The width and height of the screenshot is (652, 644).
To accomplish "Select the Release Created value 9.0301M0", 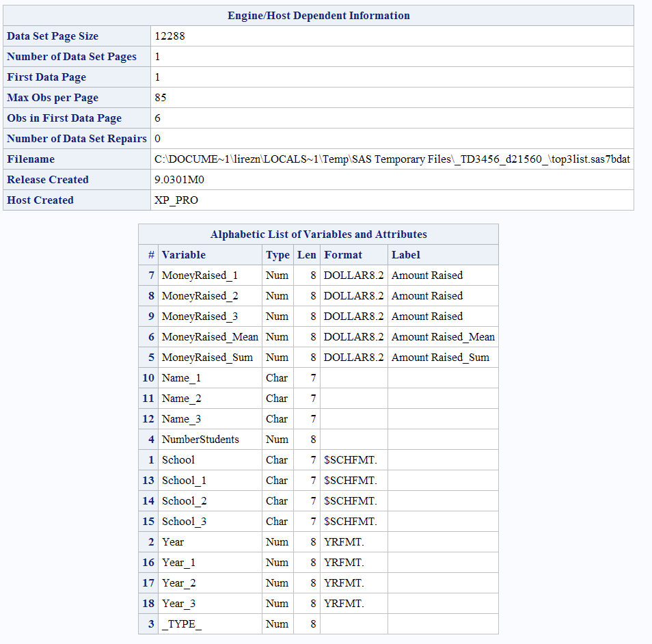I will [179, 180].
